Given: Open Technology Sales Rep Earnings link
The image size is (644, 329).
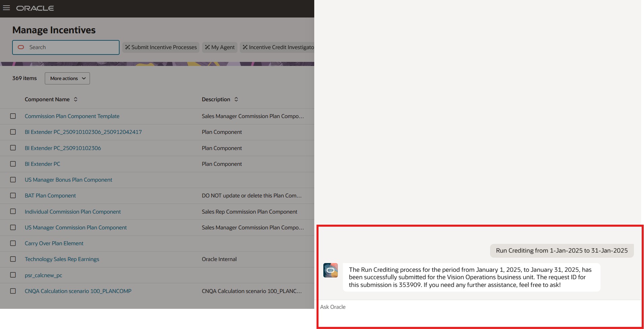Looking at the screenshot, I should (x=62, y=259).
